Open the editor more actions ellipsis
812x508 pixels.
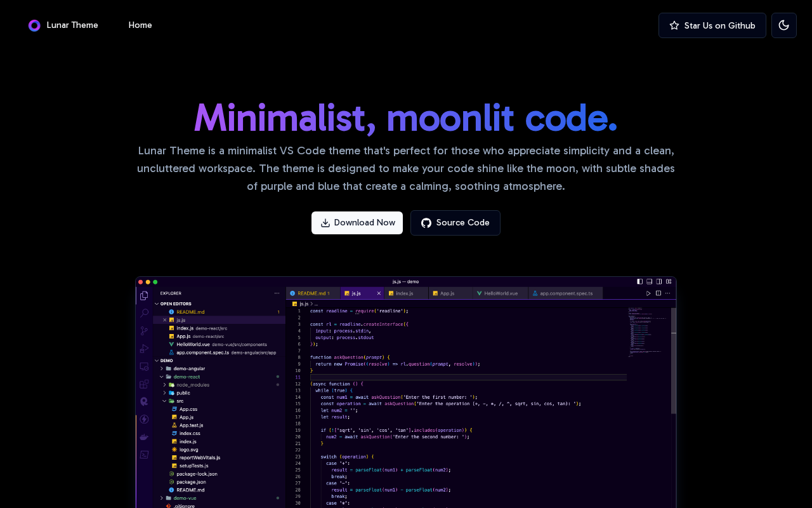(669, 293)
